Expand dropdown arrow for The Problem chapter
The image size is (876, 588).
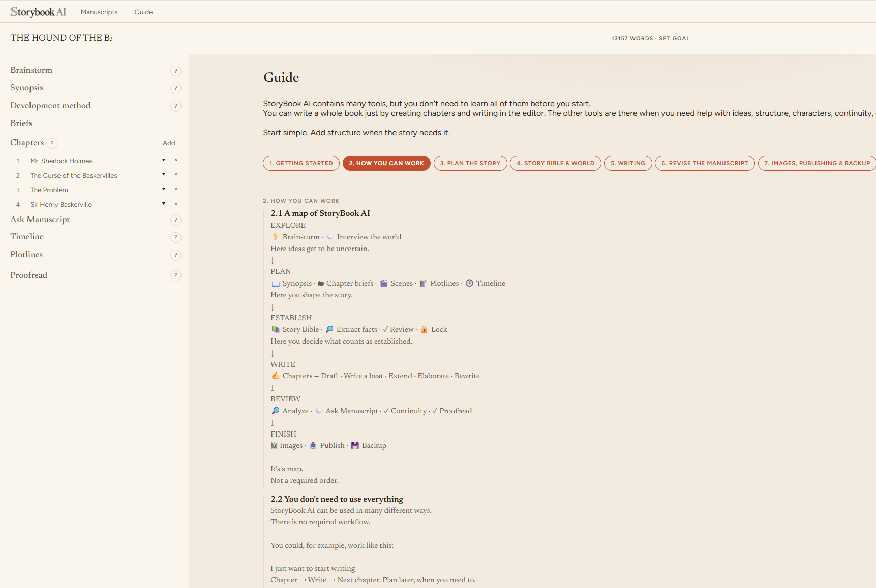[164, 189]
